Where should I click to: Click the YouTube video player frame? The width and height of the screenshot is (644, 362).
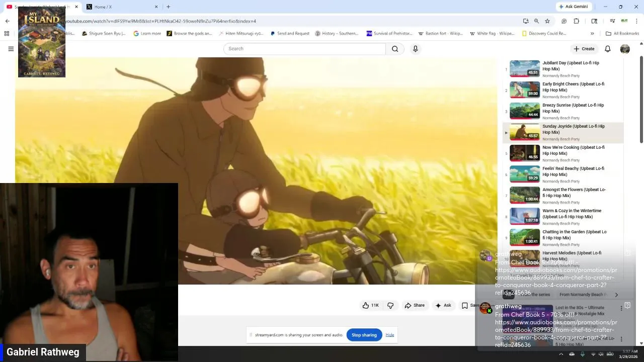pyautogui.click(x=256, y=171)
